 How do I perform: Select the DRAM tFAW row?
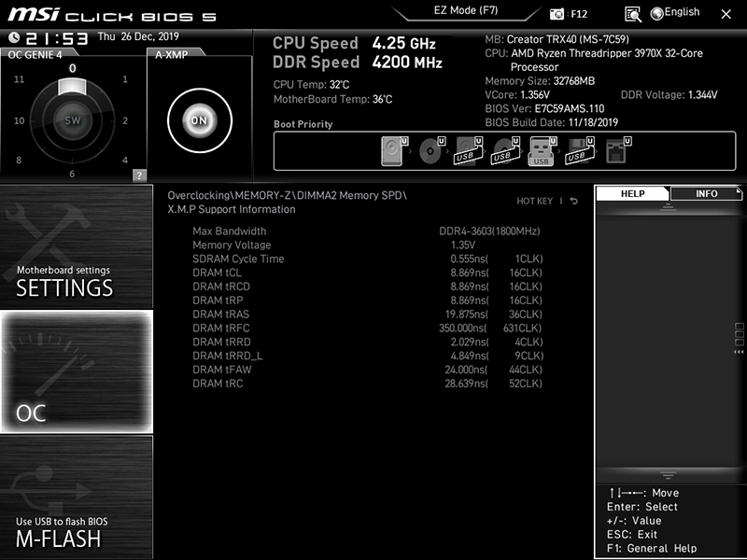(x=367, y=369)
